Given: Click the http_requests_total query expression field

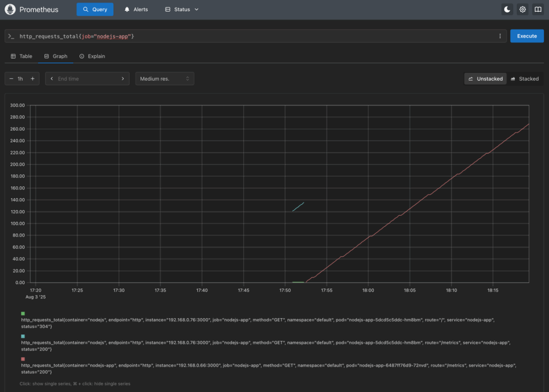Looking at the screenshot, I should (256, 36).
